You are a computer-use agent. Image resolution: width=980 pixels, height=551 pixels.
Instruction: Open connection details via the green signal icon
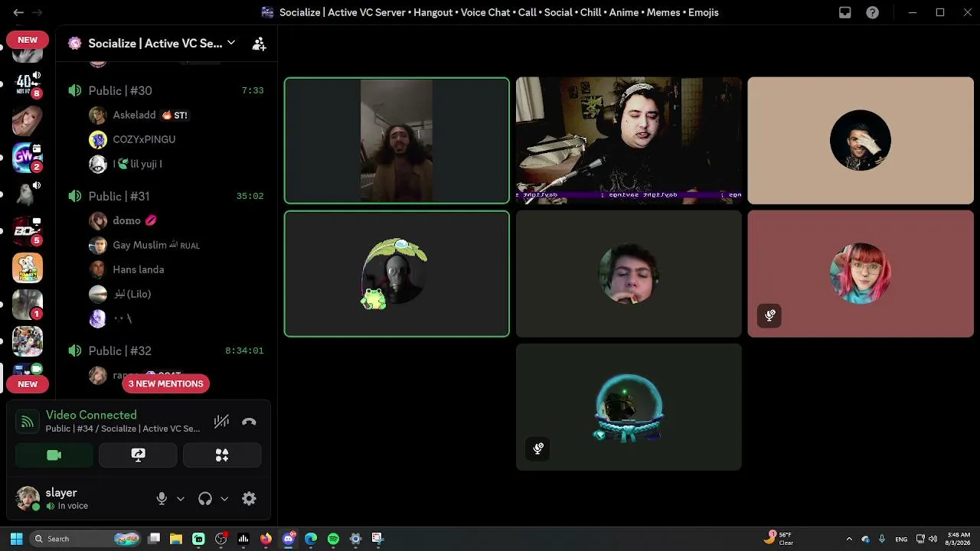click(x=28, y=422)
